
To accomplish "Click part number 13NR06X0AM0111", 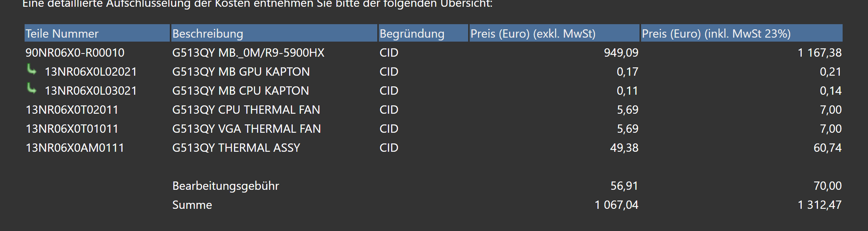I will tap(75, 148).
